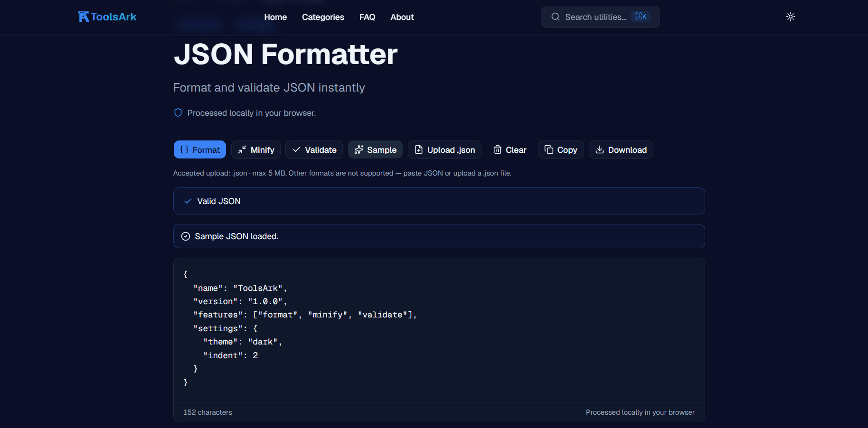
Task: Click the footer 'Processed locally in your browser' text
Action: [640, 412]
